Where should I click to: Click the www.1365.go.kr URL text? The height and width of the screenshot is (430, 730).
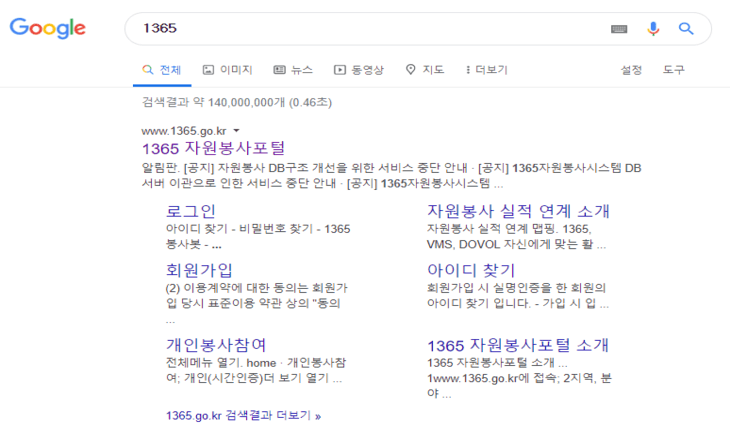pyautogui.click(x=184, y=131)
